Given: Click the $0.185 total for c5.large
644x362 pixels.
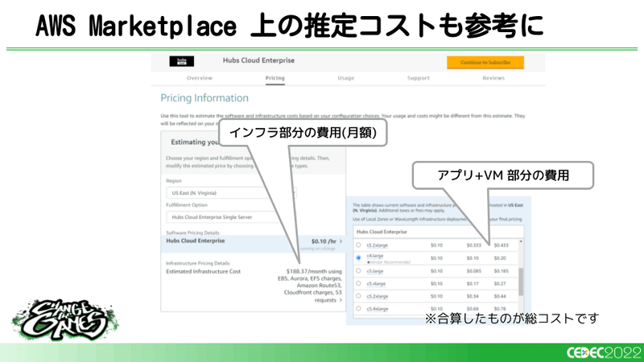Looking at the screenshot, I should [x=501, y=271].
